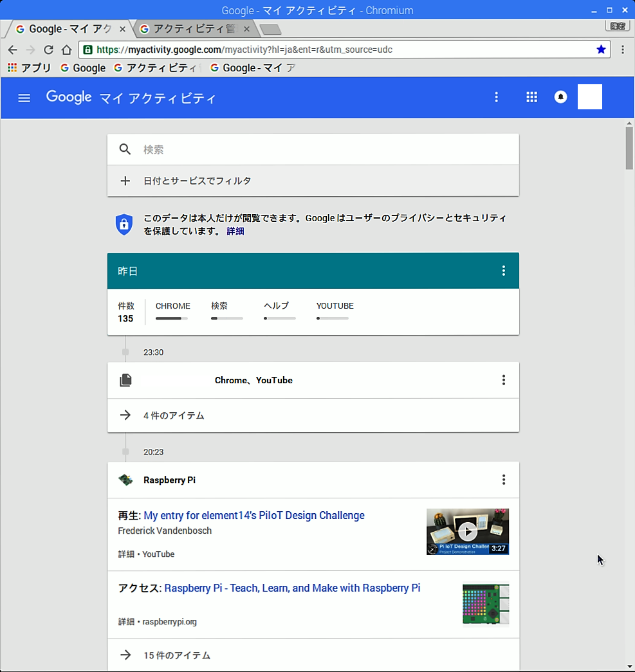Image resolution: width=635 pixels, height=672 pixels.
Task: Expand 15 件のアイテム bundle
Action: point(313,655)
